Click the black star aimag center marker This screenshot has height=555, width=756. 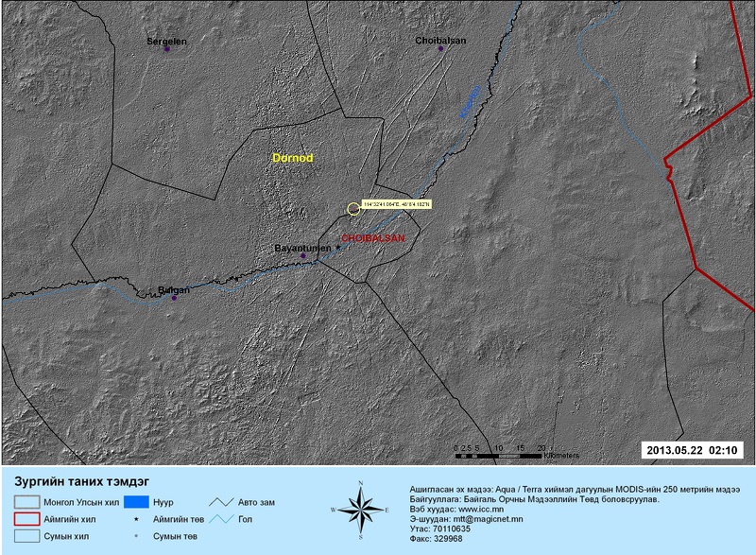[337, 247]
